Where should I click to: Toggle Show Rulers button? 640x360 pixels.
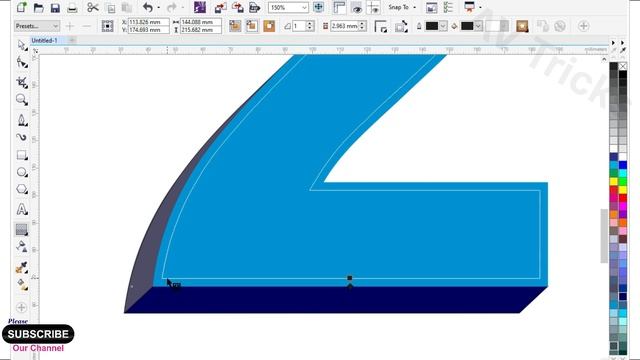pyautogui.click(x=339, y=7)
